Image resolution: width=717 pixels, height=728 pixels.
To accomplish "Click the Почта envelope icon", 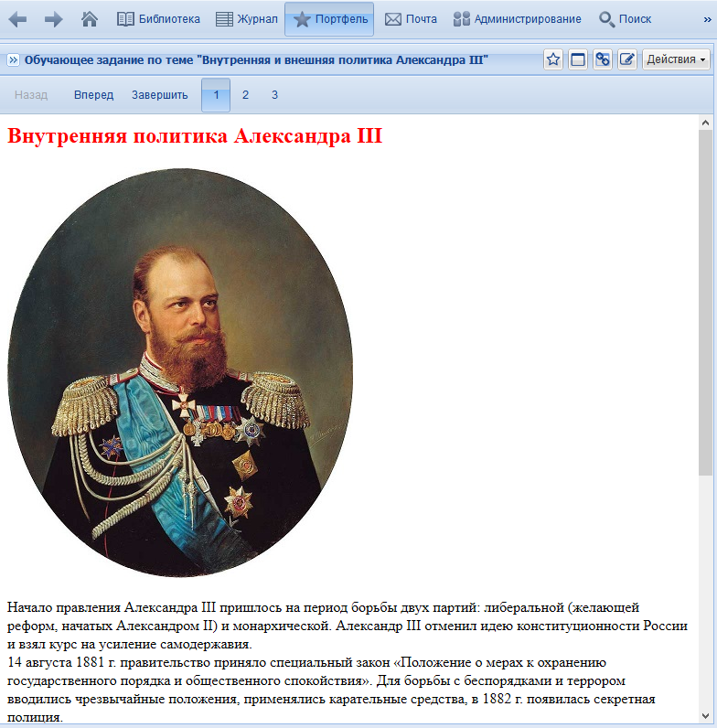I will pos(393,19).
